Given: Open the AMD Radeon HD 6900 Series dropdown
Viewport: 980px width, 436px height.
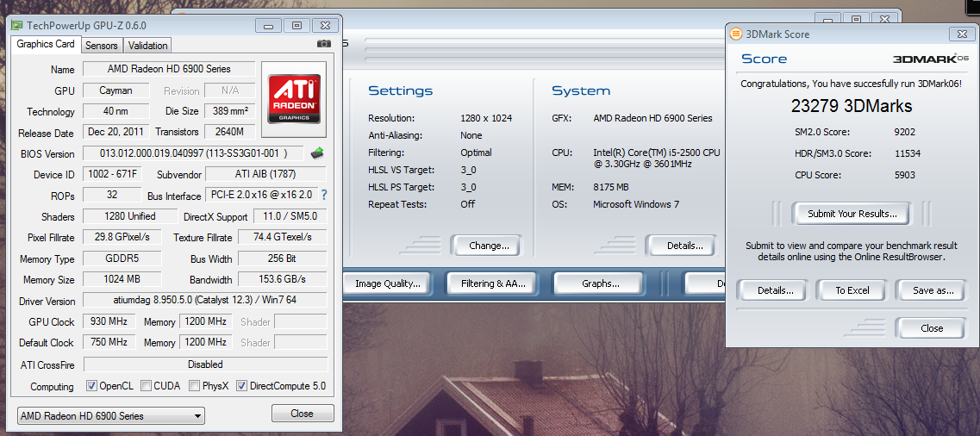Looking at the screenshot, I should click(x=110, y=415).
